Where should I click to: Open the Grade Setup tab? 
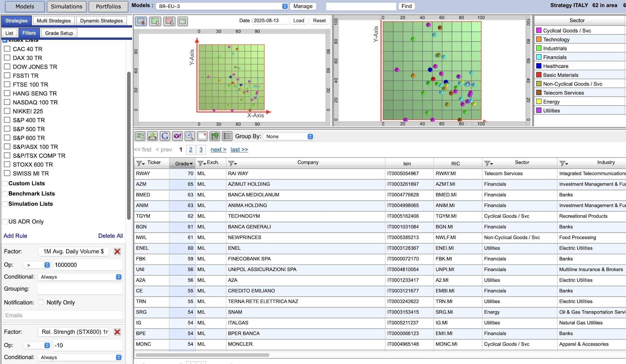click(59, 33)
